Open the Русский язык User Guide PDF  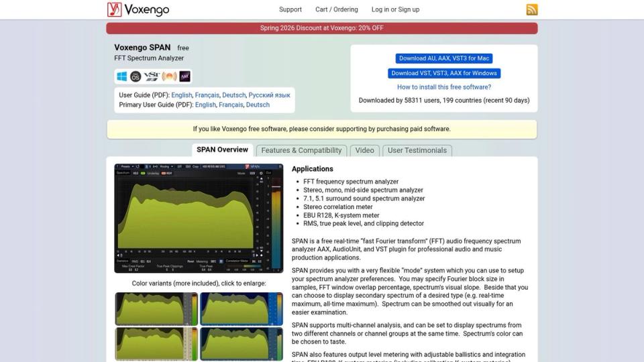point(269,95)
